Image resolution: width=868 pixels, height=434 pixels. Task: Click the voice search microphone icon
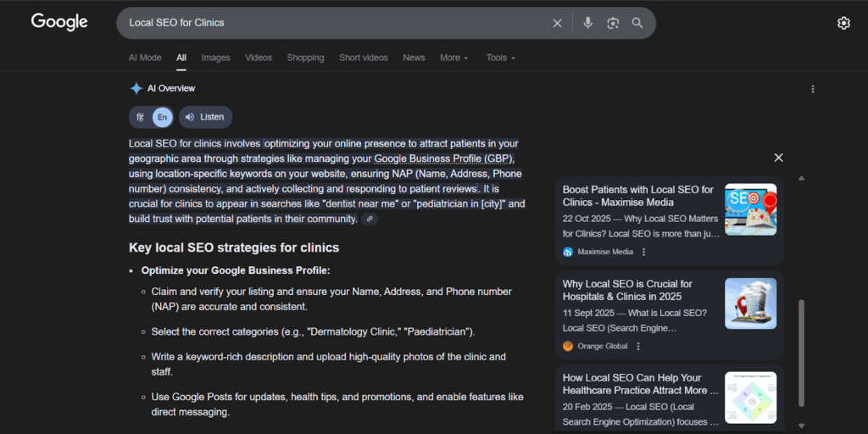pos(587,23)
